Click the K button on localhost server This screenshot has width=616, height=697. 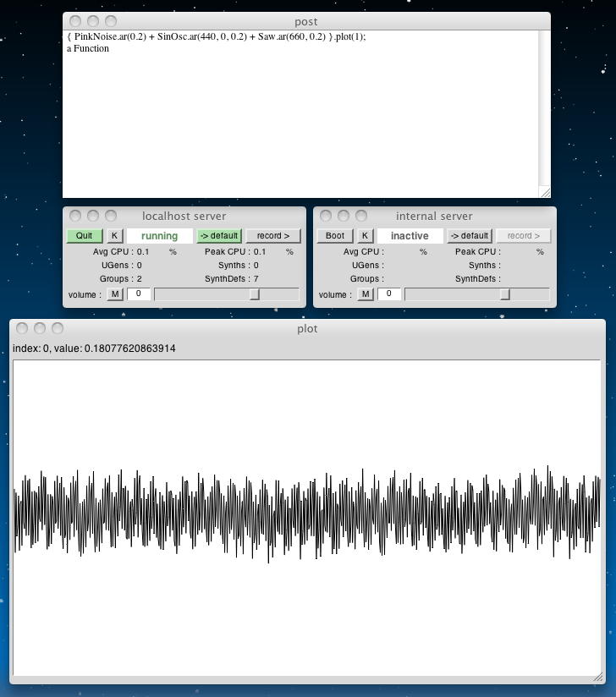point(115,236)
